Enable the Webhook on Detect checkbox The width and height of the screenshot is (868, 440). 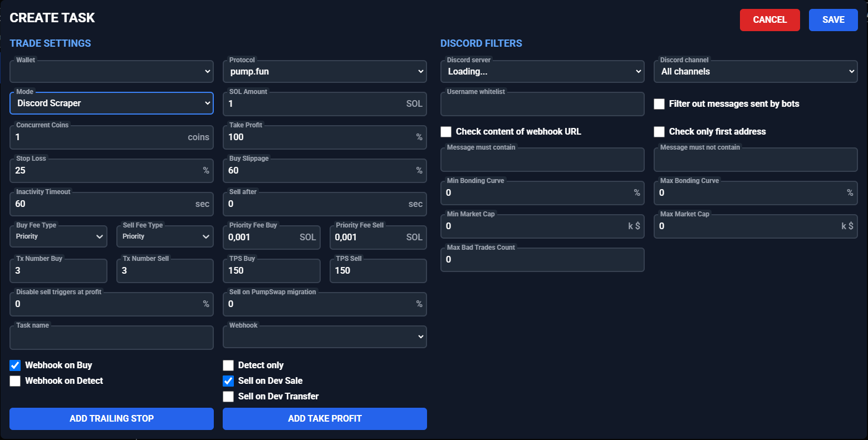click(15, 381)
